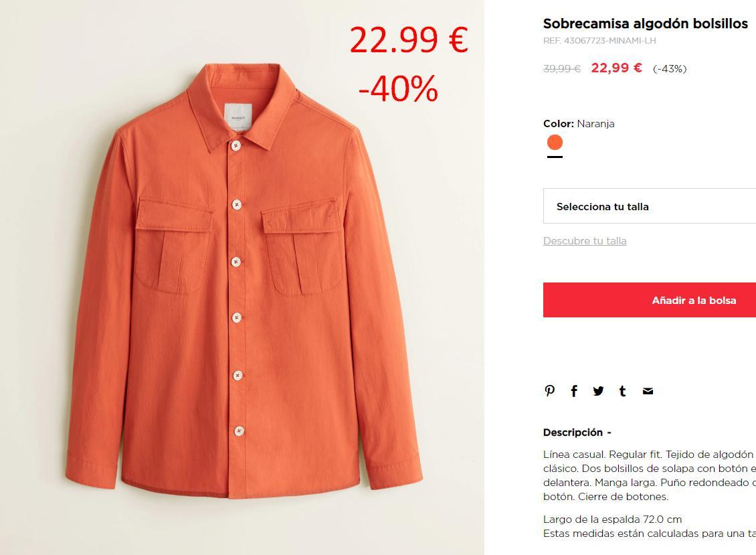
Task: Share product via email envelope icon
Action: pyautogui.click(x=648, y=392)
